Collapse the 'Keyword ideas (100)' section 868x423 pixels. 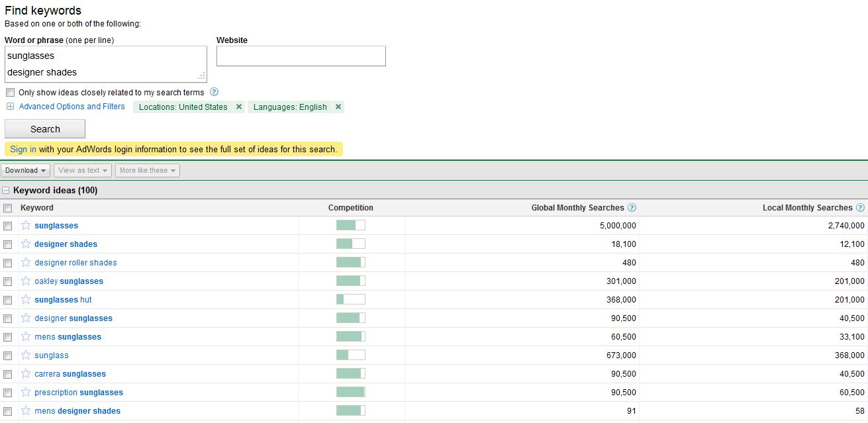click(6, 191)
